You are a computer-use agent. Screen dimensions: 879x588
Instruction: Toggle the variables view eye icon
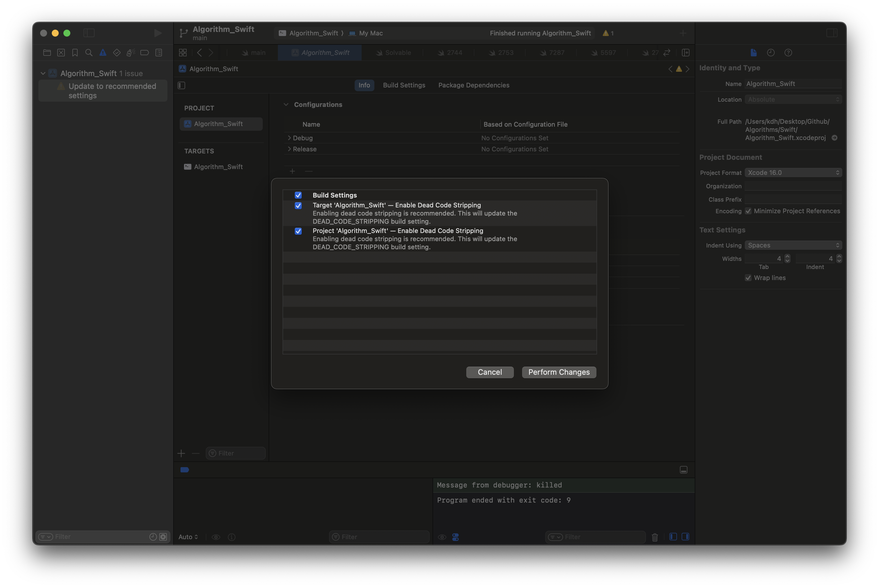tap(216, 537)
